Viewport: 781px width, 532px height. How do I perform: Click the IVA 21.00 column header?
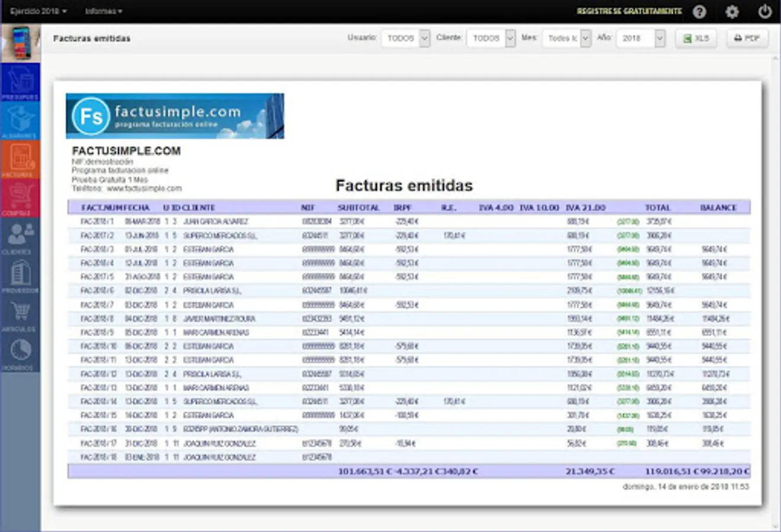pyautogui.click(x=586, y=207)
